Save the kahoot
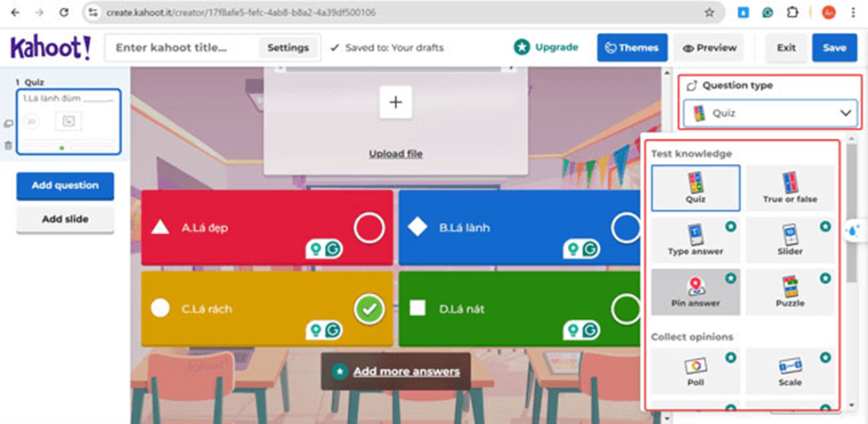Viewport: 868px width, 424px height. tap(834, 47)
